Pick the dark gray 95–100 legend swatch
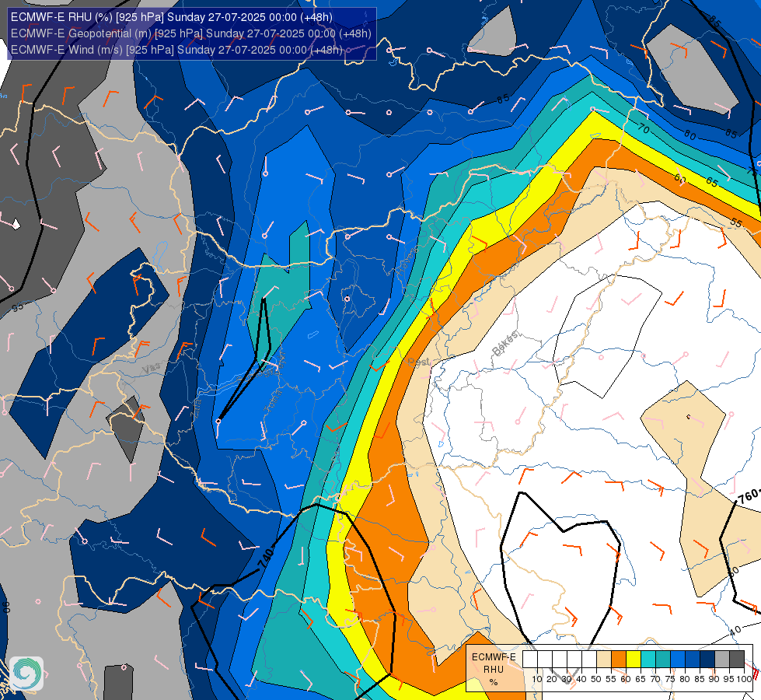The height and width of the screenshot is (700, 761). [x=737, y=660]
